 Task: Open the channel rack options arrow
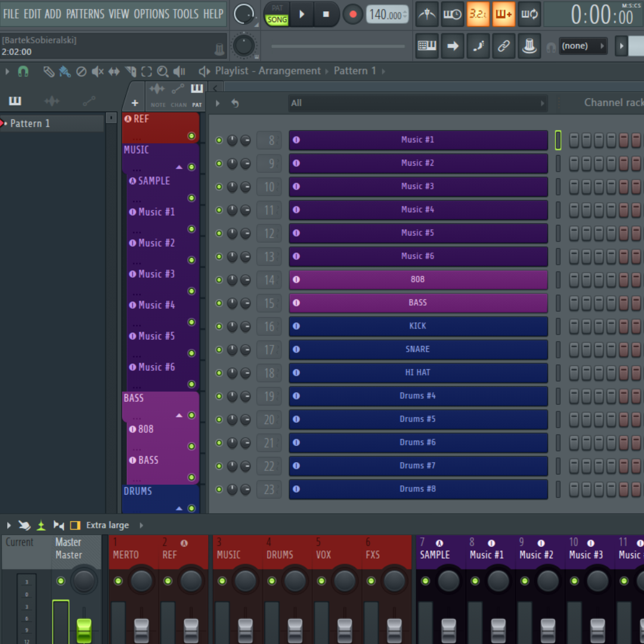coord(218,104)
